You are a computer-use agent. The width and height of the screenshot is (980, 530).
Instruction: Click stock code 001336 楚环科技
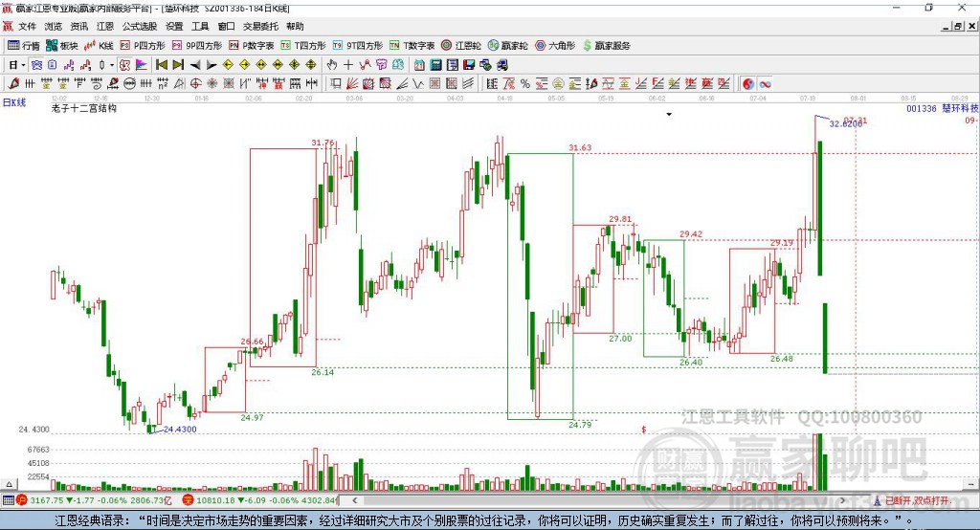[x=942, y=108]
